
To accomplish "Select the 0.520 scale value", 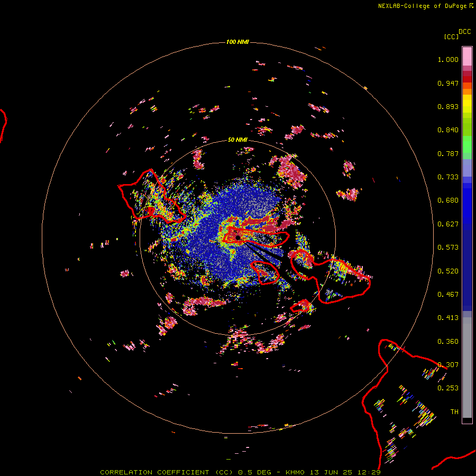I will coord(448,271).
